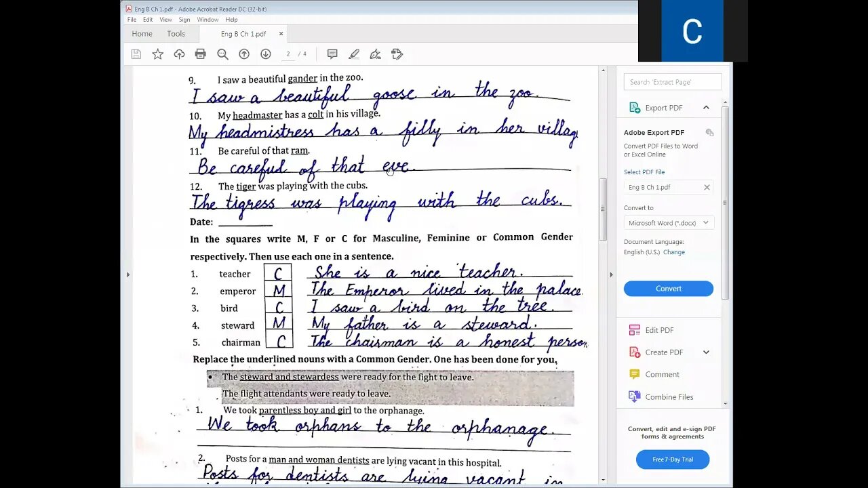Click the 'Adobe Export PDF' heading
The height and width of the screenshot is (488, 868).
(x=654, y=133)
